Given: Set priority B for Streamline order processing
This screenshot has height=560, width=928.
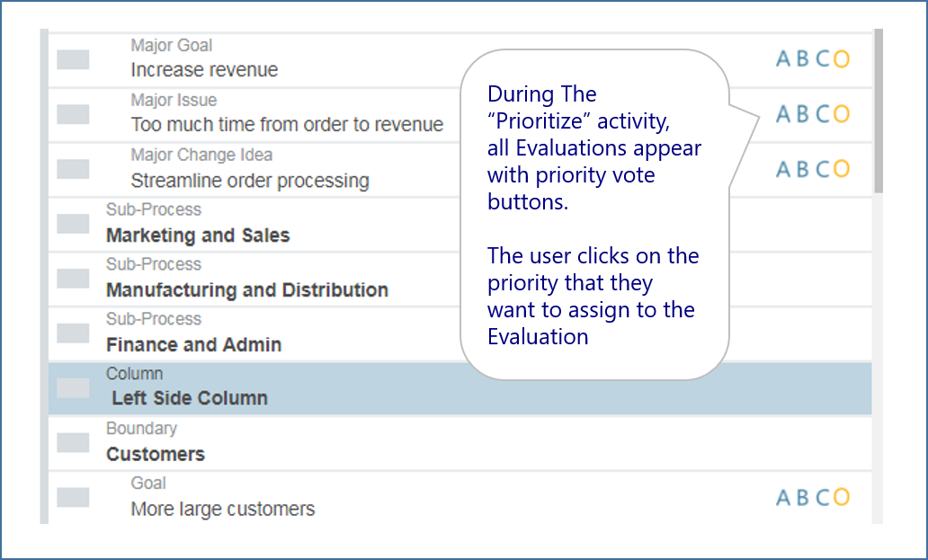Looking at the screenshot, I should pyautogui.click(x=802, y=169).
